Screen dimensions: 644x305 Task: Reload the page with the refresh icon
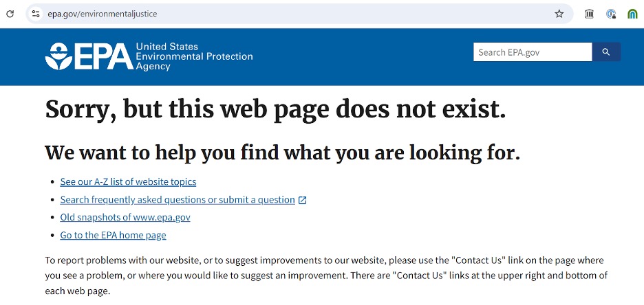click(10, 14)
